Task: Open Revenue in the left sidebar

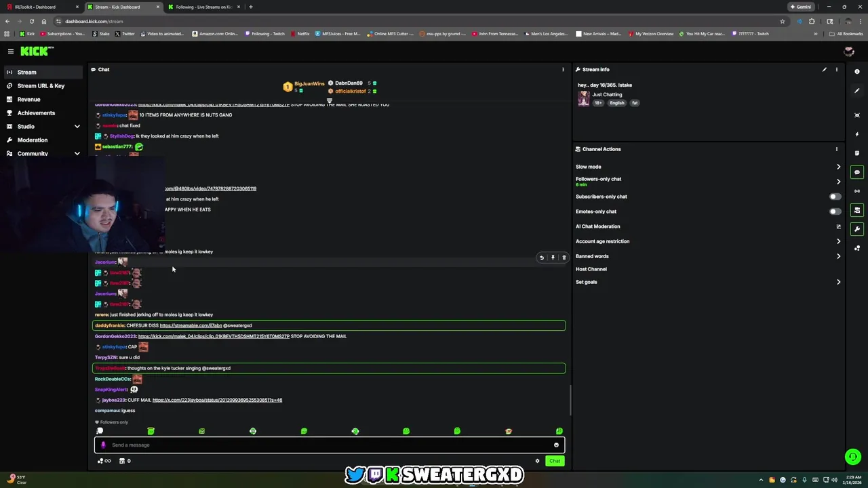Action: (43, 100)
